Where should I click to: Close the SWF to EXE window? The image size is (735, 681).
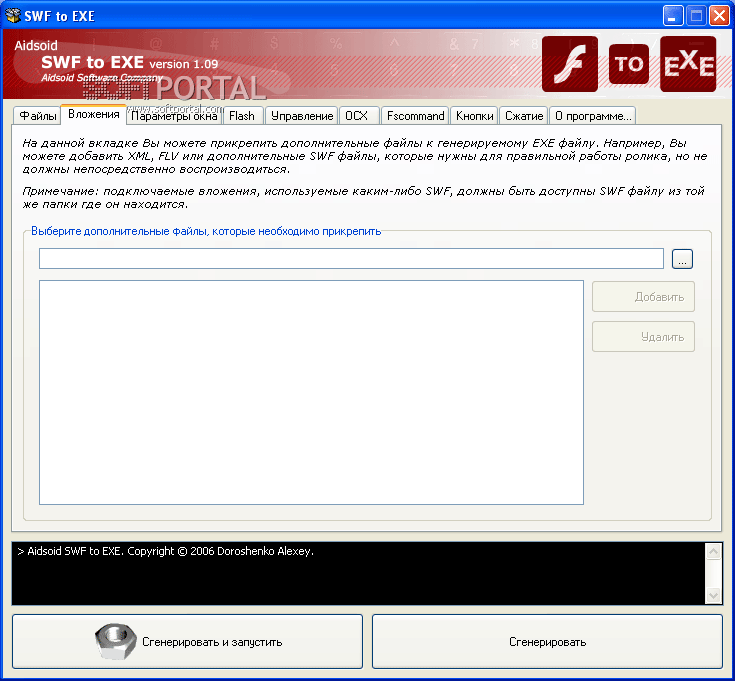[719, 16]
